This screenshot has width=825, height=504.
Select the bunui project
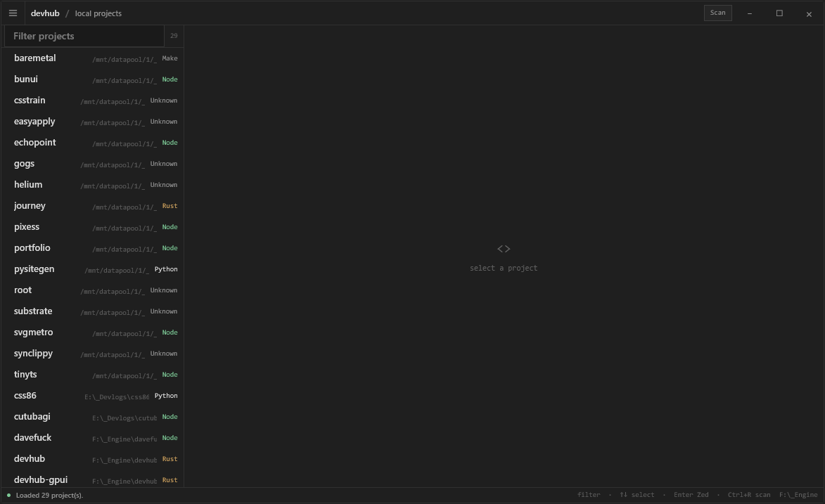93,79
